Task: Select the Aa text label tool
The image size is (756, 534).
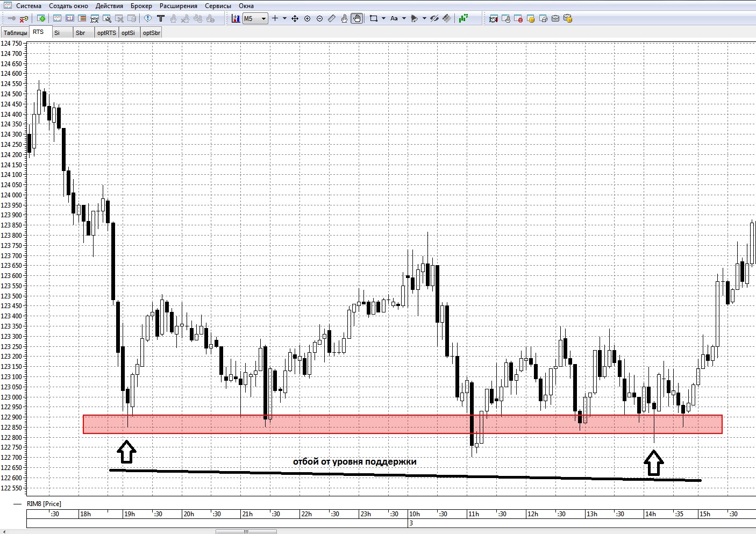Action: [394, 18]
